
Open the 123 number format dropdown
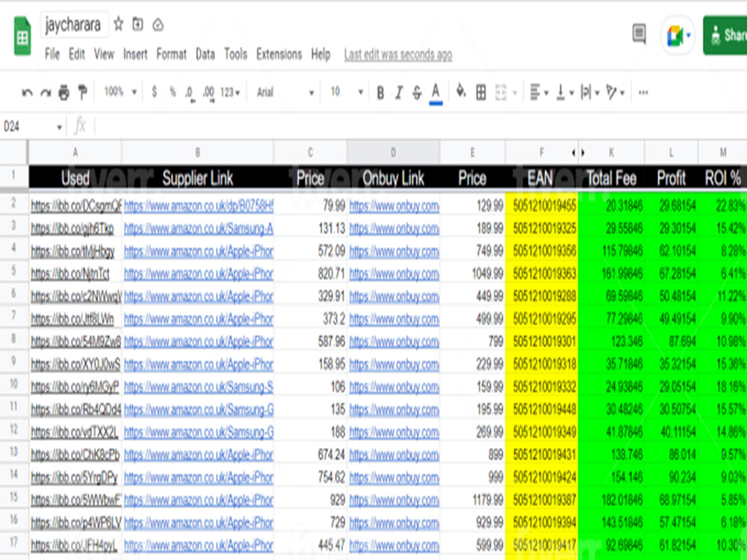[x=230, y=93]
